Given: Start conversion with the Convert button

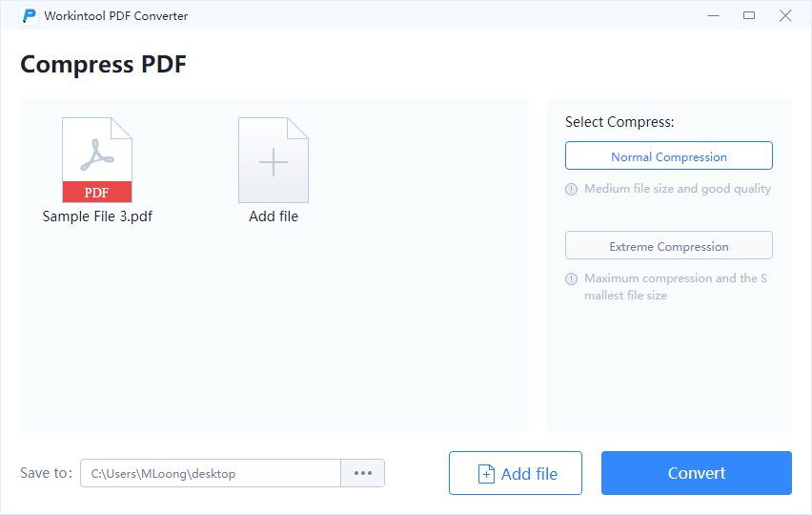Looking at the screenshot, I should tap(696, 473).
